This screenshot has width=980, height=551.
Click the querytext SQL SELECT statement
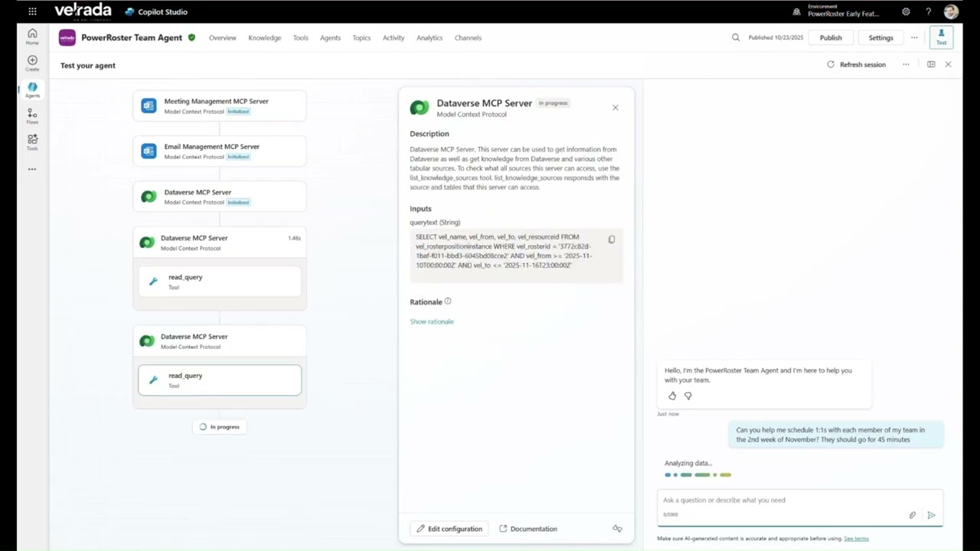click(x=505, y=251)
